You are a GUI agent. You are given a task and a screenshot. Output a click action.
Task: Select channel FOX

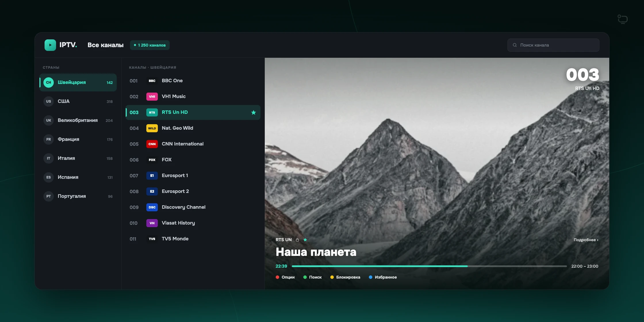(193, 160)
